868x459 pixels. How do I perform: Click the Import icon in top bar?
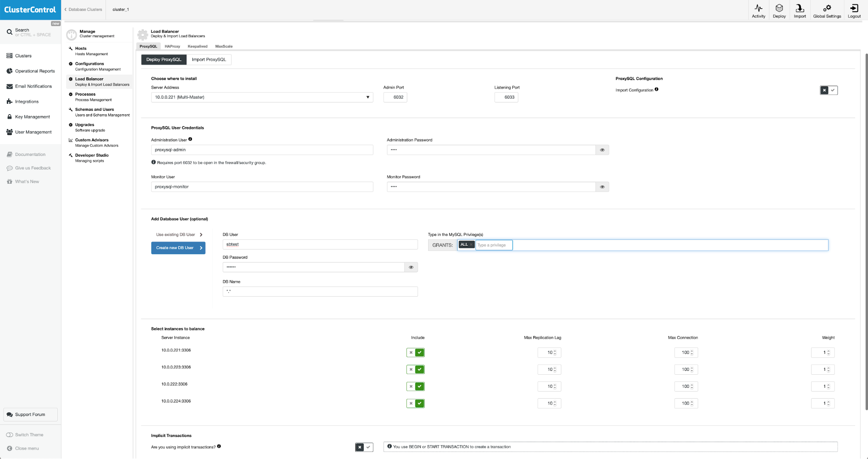pos(800,8)
